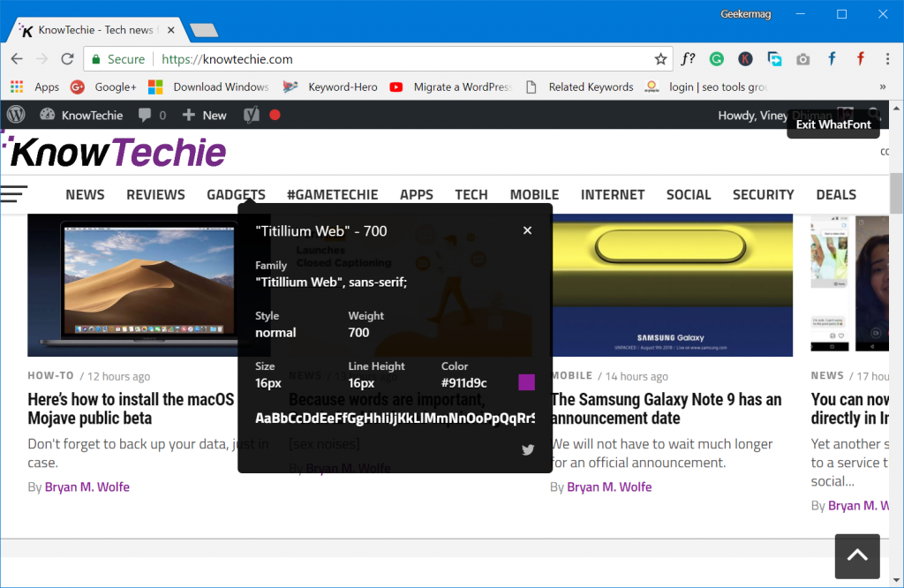Show more bookmarks with double chevron
The image size is (904, 588).
pos(883,87)
